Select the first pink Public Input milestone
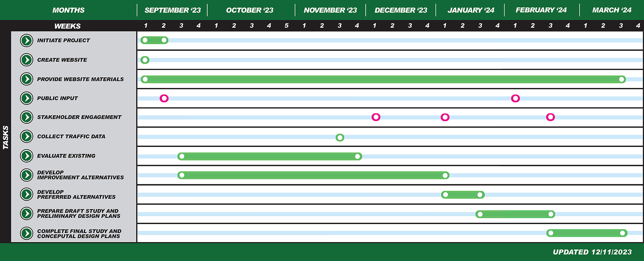The image size is (644, 261). [x=164, y=98]
